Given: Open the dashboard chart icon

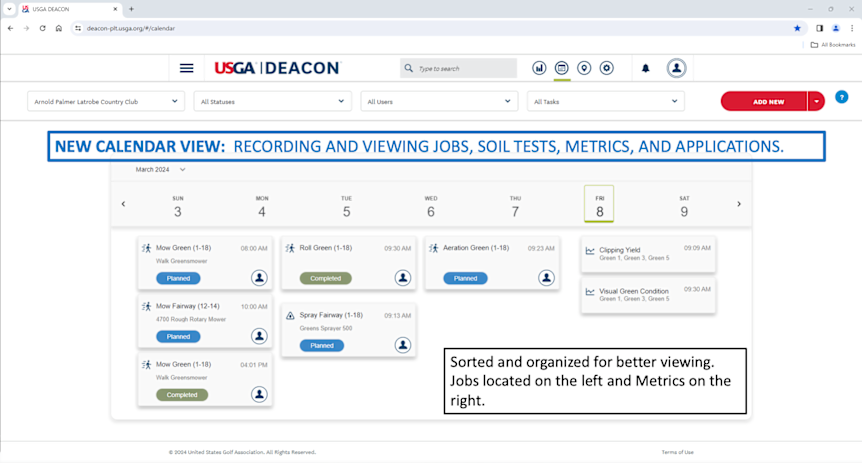Looking at the screenshot, I should point(539,68).
